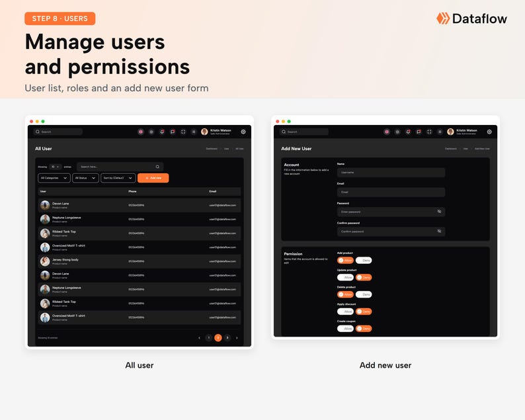Image resolution: width=525 pixels, height=420 pixels.
Task: Open notifications bell in Add New User window
Action: (408, 132)
